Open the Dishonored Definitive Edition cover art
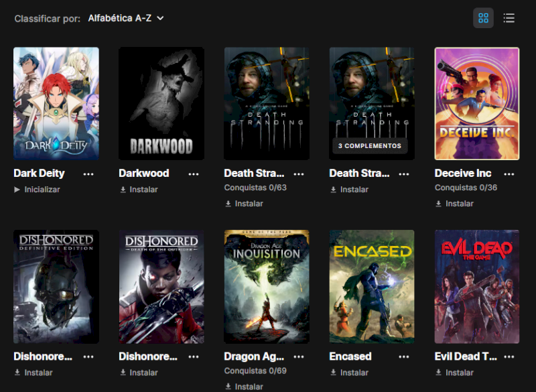The height and width of the screenshot is (392, 536). 56,287
